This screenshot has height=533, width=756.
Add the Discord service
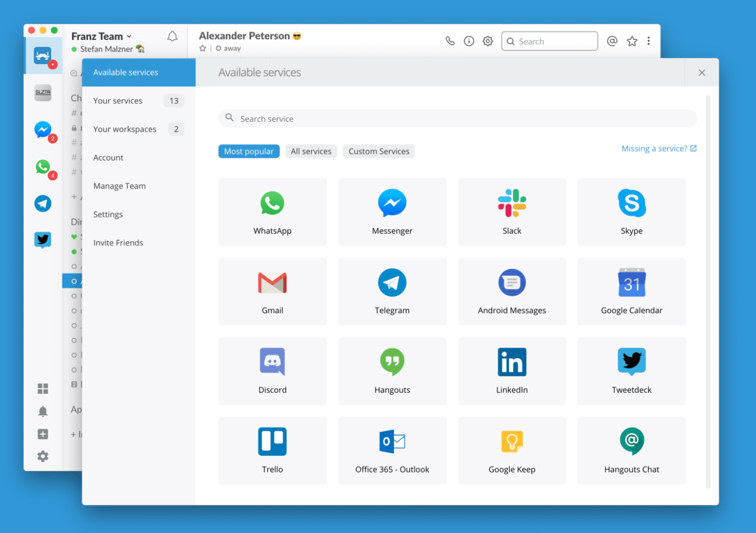[x=272, y=371]
